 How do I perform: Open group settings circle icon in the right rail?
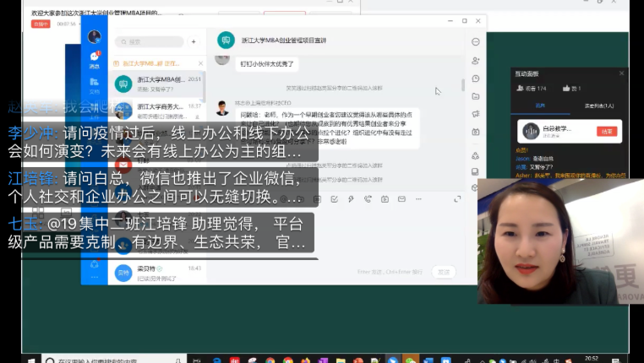[x=476, y=42]
